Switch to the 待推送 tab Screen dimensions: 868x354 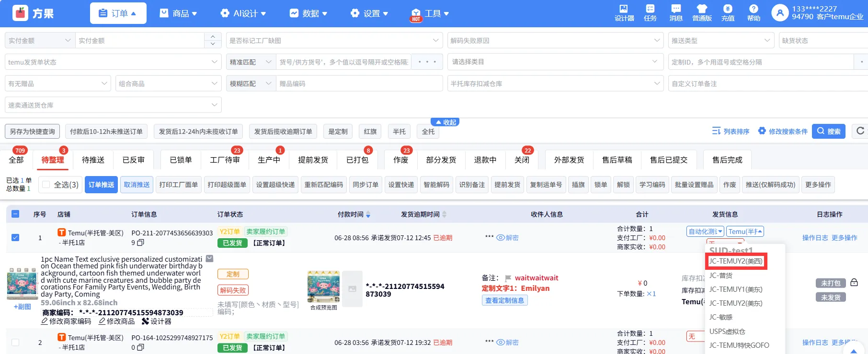93,160
